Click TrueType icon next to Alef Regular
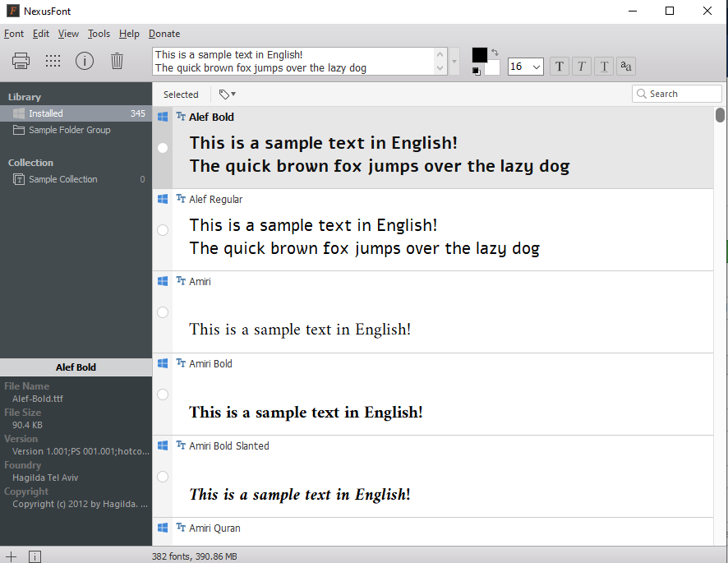Viewport: 728px width, 563px height. click(181, 198)
